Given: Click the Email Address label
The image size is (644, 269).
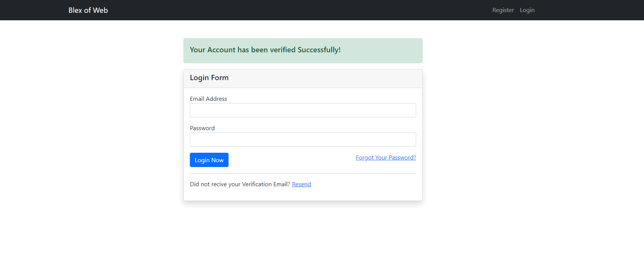Looking at the screenshot, I should coord(208,99).
